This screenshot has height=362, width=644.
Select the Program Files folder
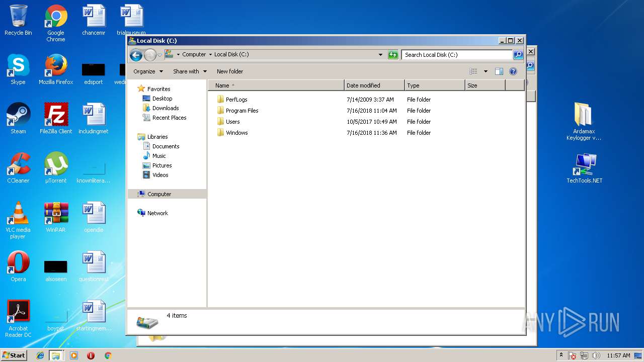237,111
